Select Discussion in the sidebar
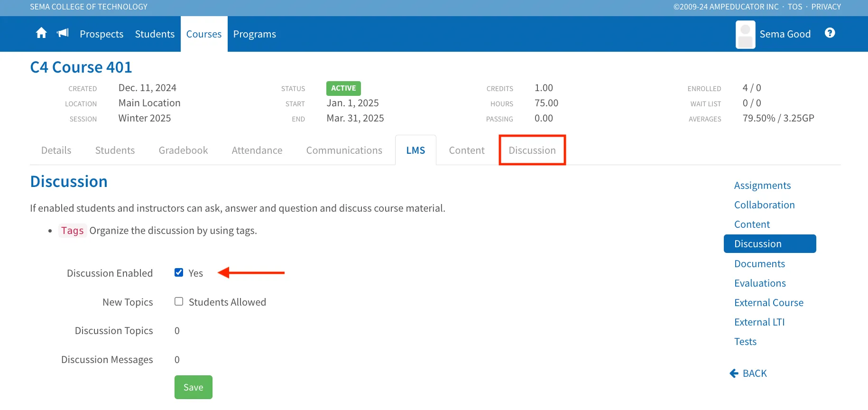Screen dimensions: 868x410 click(x=770, y=244)
